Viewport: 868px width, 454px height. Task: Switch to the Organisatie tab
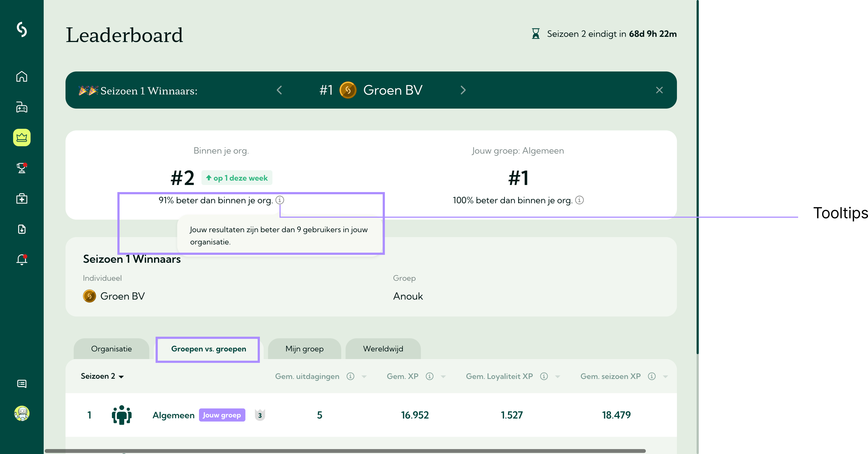[111, 349]
